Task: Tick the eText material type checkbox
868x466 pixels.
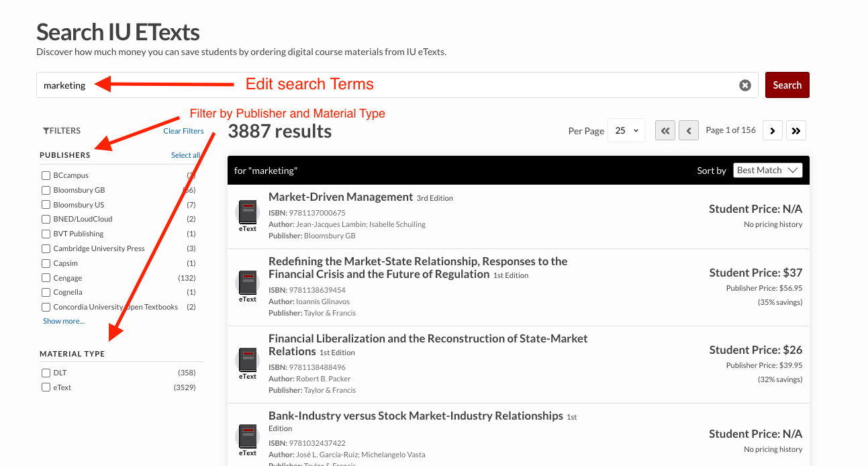Action: point(46,387)
